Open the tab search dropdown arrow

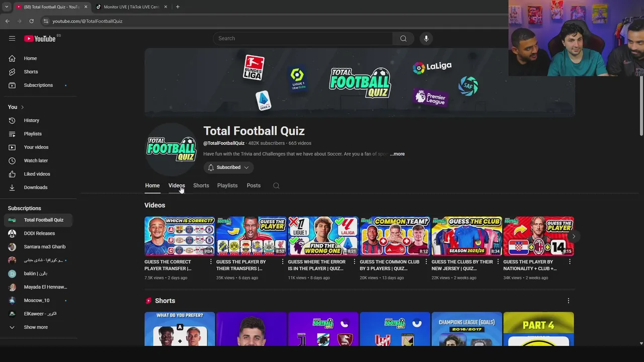tap(6, 7)
